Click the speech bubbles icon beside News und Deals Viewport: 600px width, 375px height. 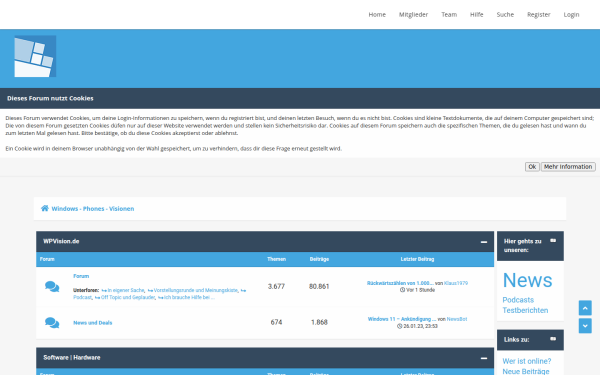(x=52, y=322)
